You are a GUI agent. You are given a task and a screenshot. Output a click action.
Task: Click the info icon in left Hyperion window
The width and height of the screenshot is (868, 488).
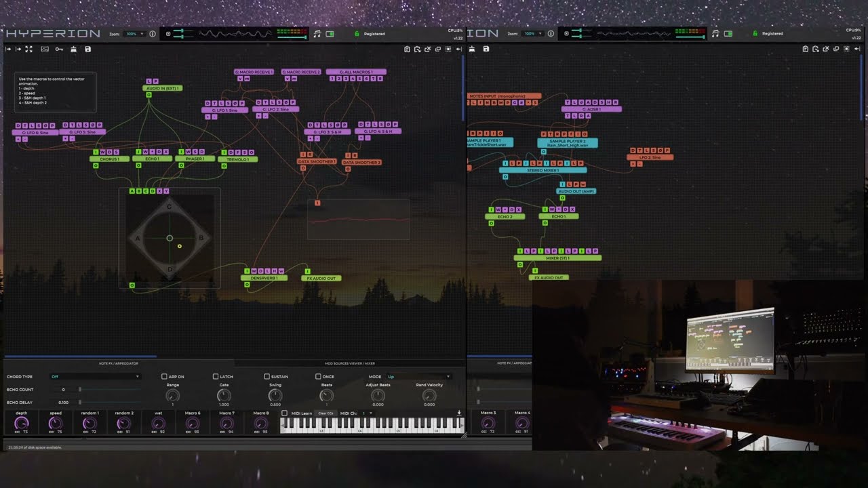pyautogui.click(x=152, y=34)
